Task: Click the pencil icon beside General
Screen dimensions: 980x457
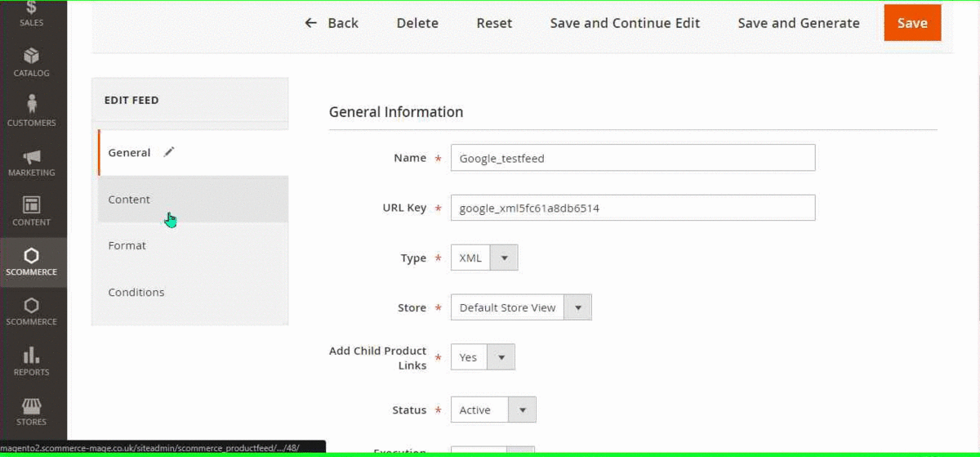Action: (169, 152)
